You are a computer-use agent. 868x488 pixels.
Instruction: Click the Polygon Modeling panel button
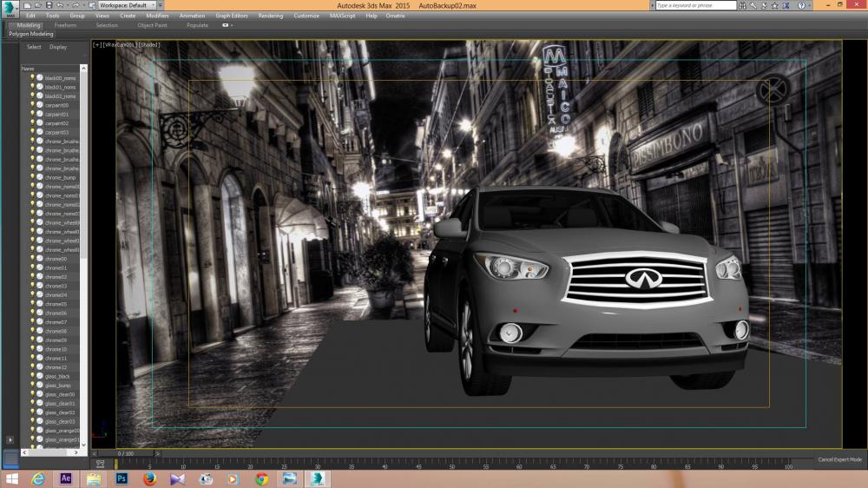[x=31, y=34]
